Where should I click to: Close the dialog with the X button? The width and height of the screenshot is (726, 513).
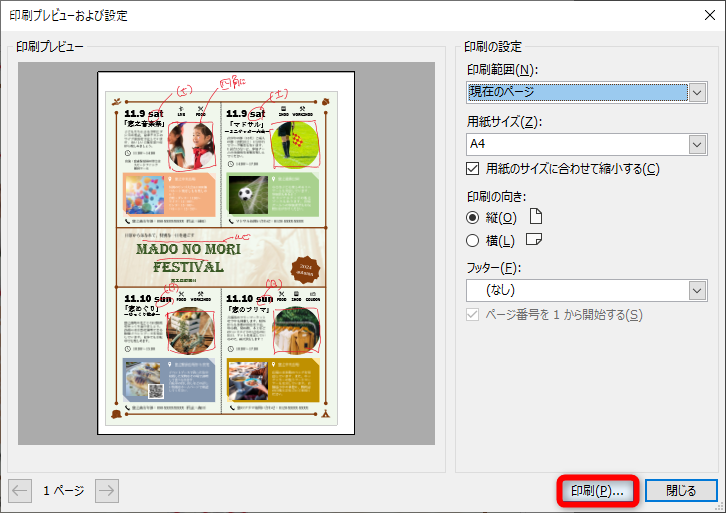tap(709, 15)
